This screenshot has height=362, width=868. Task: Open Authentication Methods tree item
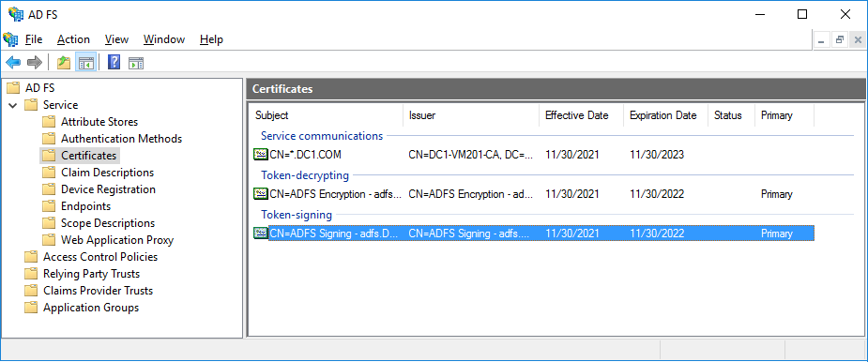[121, 139]
